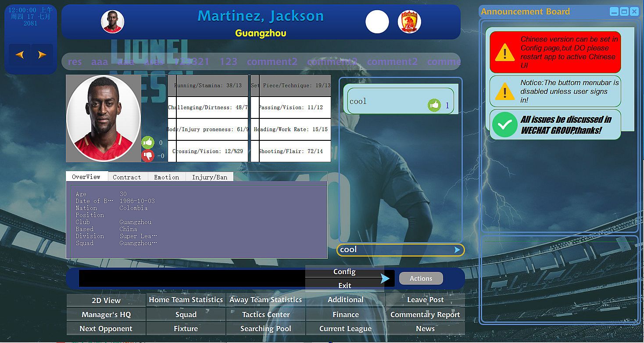Open the 2D View screen
The width and height of the screenshot is (644, 343).
106,300
